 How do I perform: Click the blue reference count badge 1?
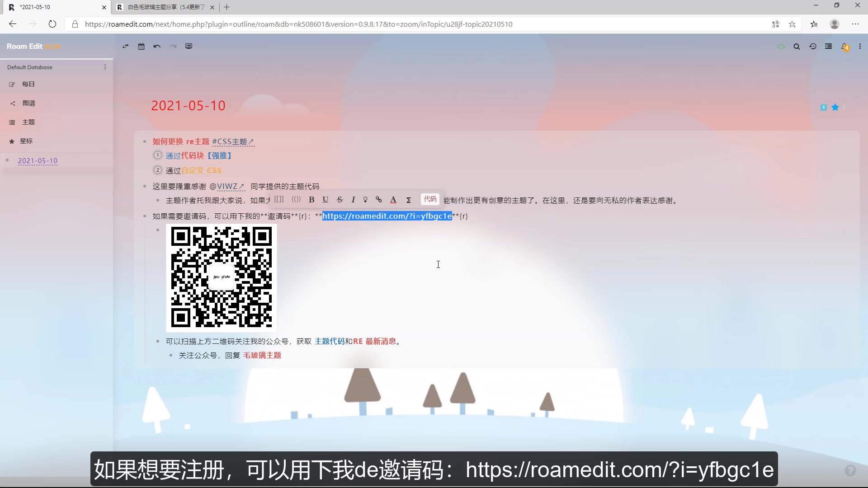coord(824,108)
